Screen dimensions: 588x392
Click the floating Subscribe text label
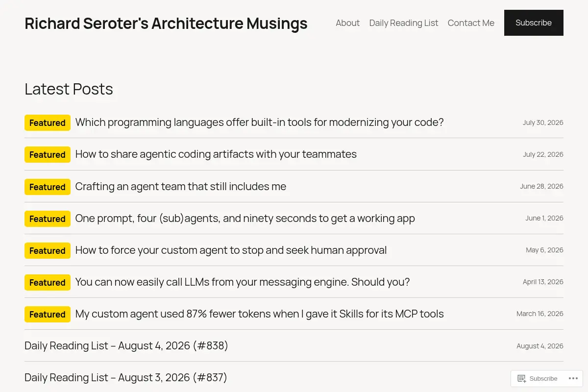pos(543,378)
